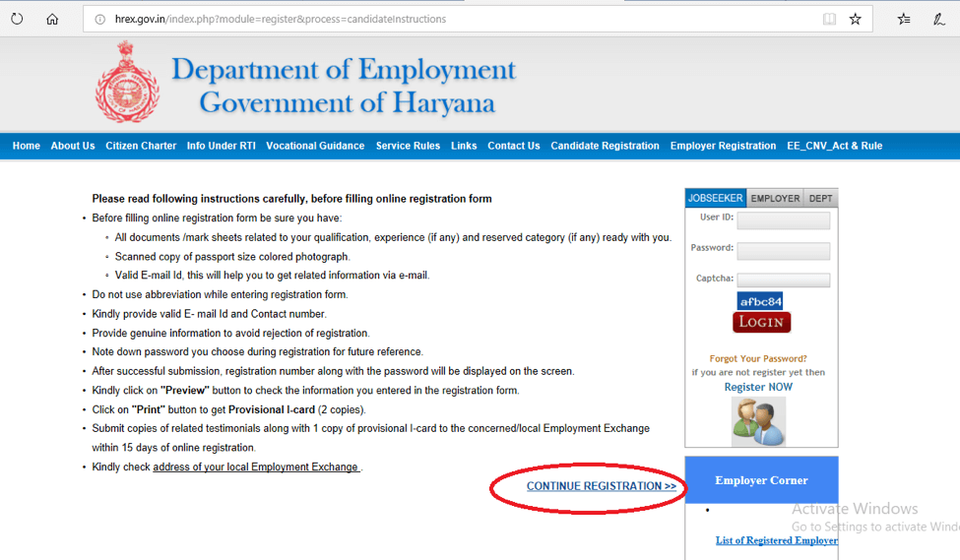
Task: Open the favorites hub icon
Action: pos(904,19)
